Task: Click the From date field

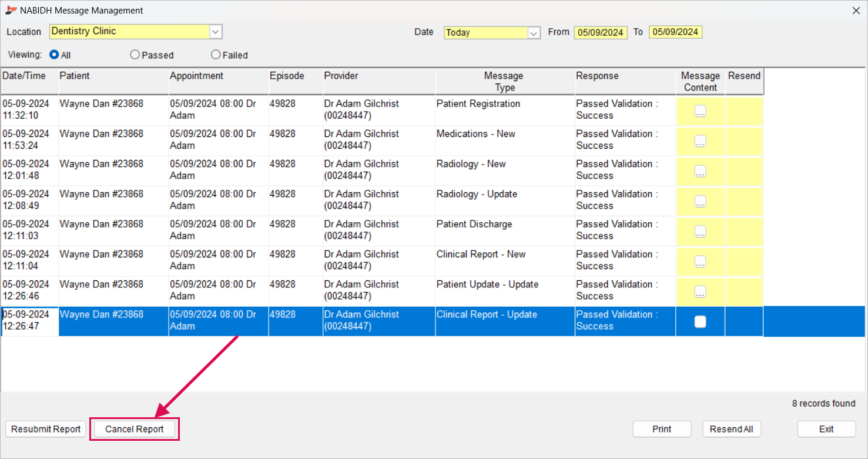Action: [600, 32]
